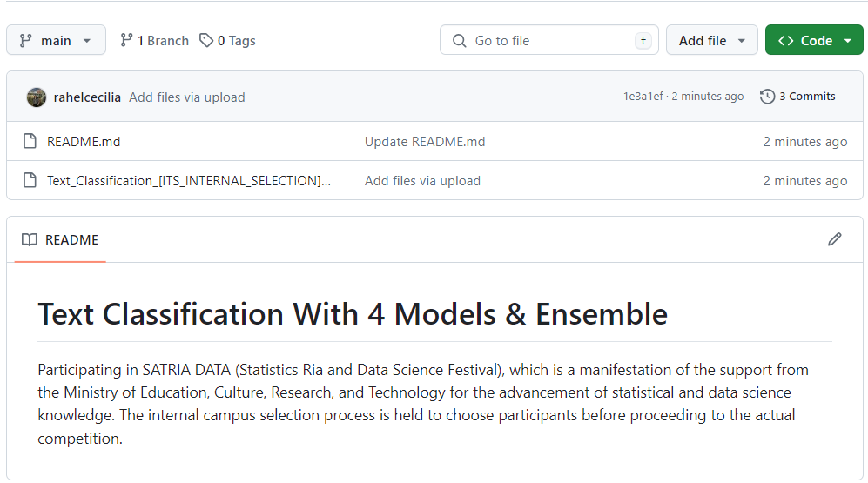Open commit hash 1e3a1ef
Viewport: 868px width, 483px height.
(643, 97)
